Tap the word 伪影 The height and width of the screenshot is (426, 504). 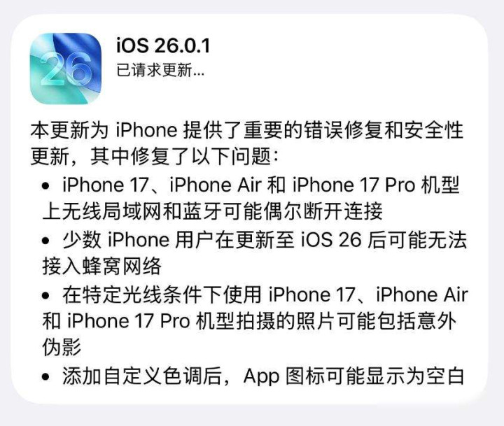62,347
